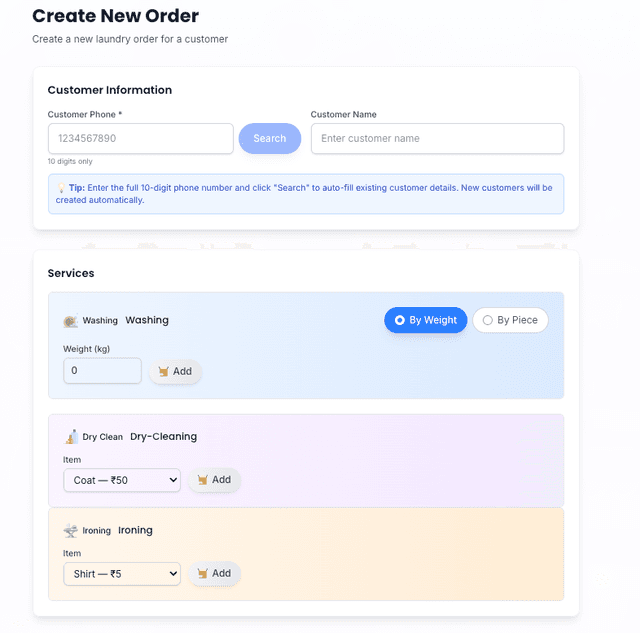Image resolution: width=640 pixels, height=633 pixels.
Task: Click into the Weight (kg) field
Action: (102, 371)
